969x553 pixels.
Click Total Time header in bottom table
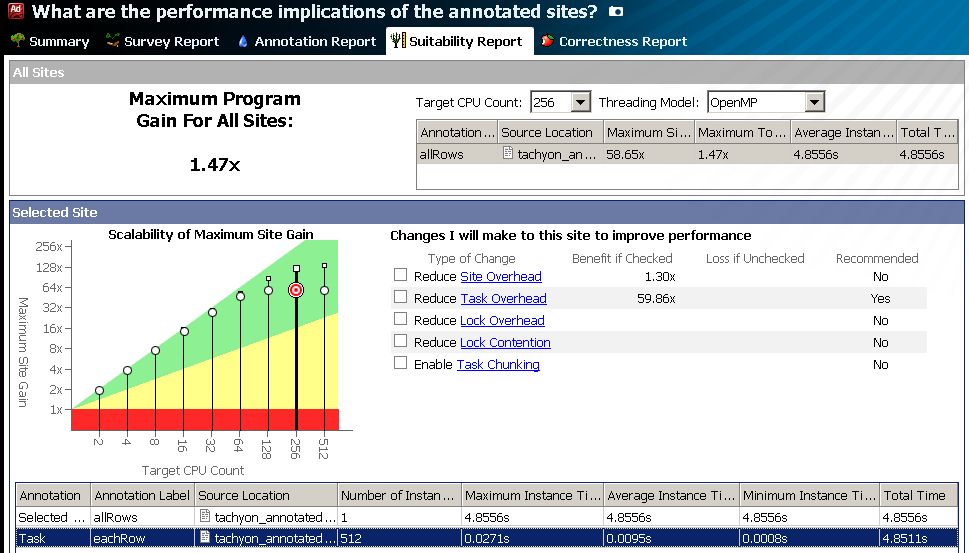919,496
